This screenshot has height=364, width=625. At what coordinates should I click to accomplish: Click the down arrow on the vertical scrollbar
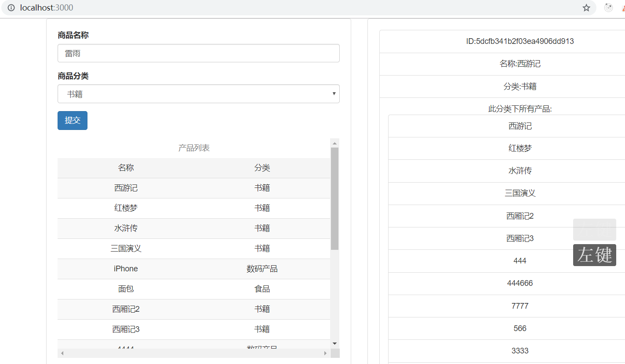tap(334, 343)
